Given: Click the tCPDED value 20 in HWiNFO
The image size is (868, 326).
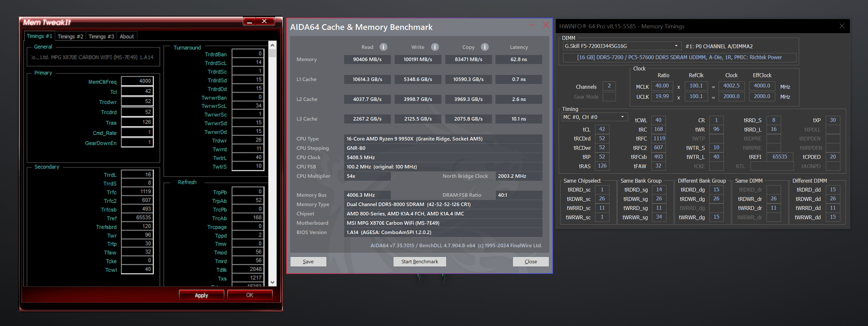Looking at the screenshot, I should pyautogui.click(x=833, y=157).
